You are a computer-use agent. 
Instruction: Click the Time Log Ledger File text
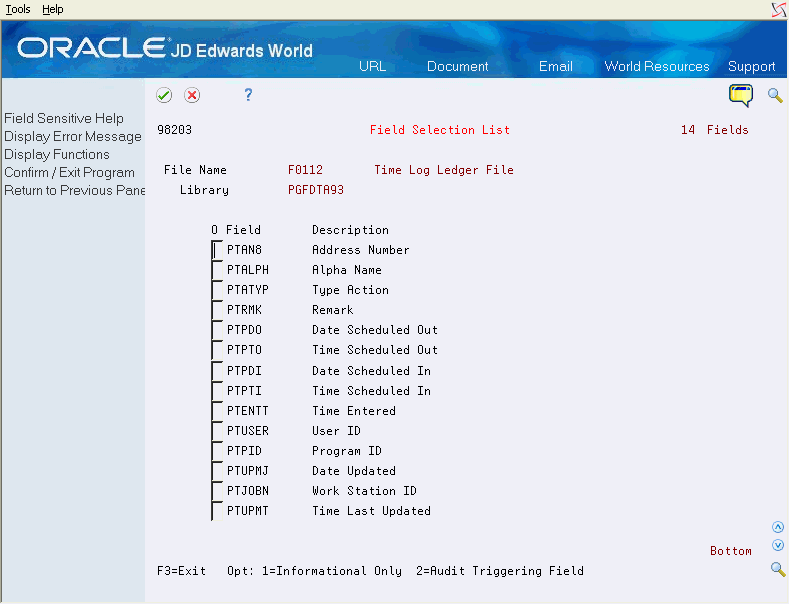click(444, 170)
